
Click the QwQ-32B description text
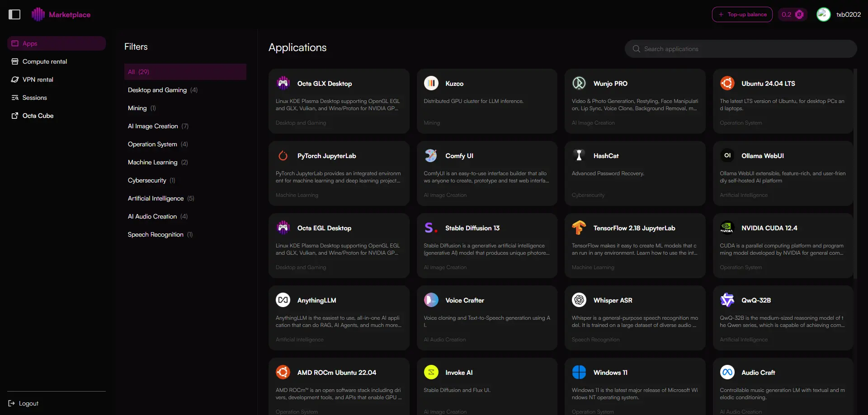(x=782, y=322)
